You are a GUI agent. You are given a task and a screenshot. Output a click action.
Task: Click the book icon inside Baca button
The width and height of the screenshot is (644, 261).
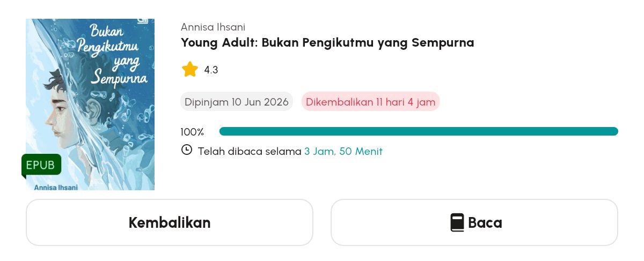[457, 222]
